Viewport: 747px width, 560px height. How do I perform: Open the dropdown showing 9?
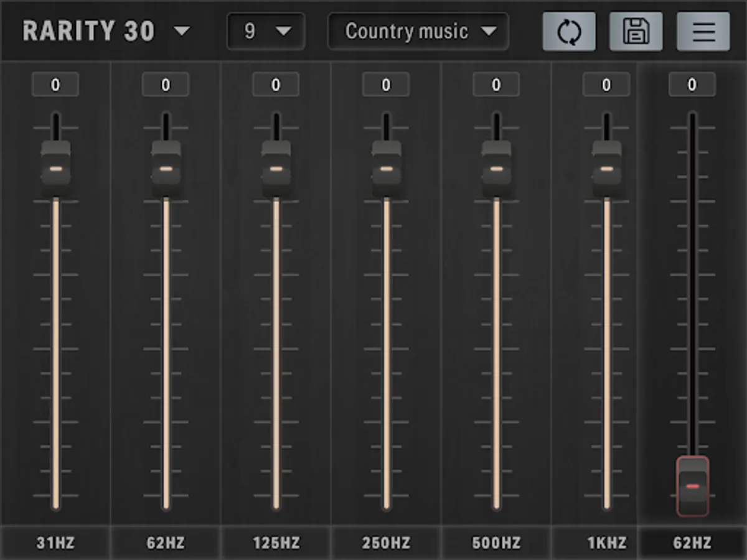coord(266,31)
